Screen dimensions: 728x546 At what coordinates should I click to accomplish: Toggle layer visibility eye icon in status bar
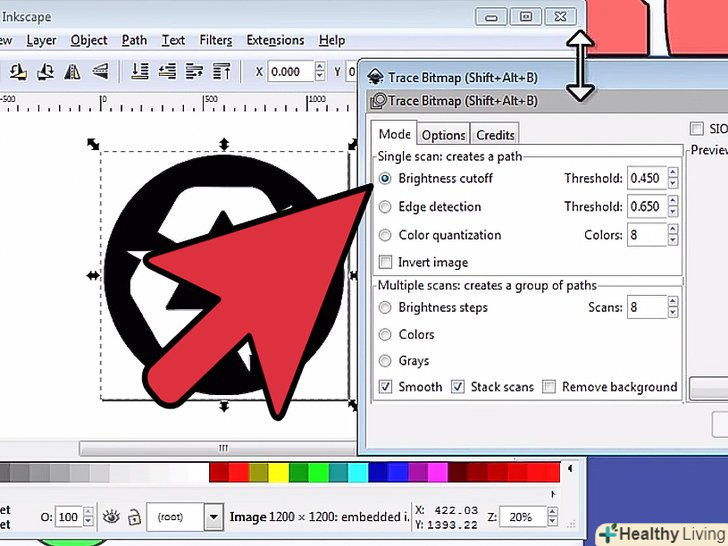(x=111, y=516)
